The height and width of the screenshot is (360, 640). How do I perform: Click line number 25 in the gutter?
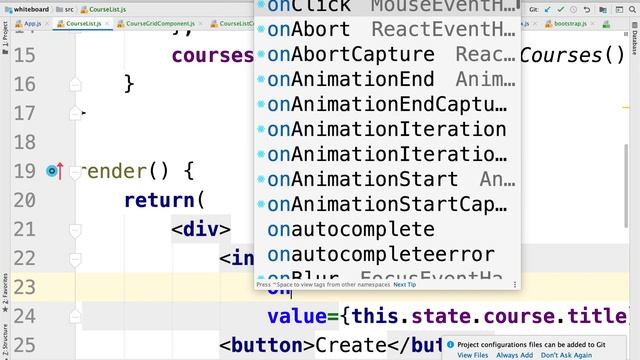click(24, 345)
